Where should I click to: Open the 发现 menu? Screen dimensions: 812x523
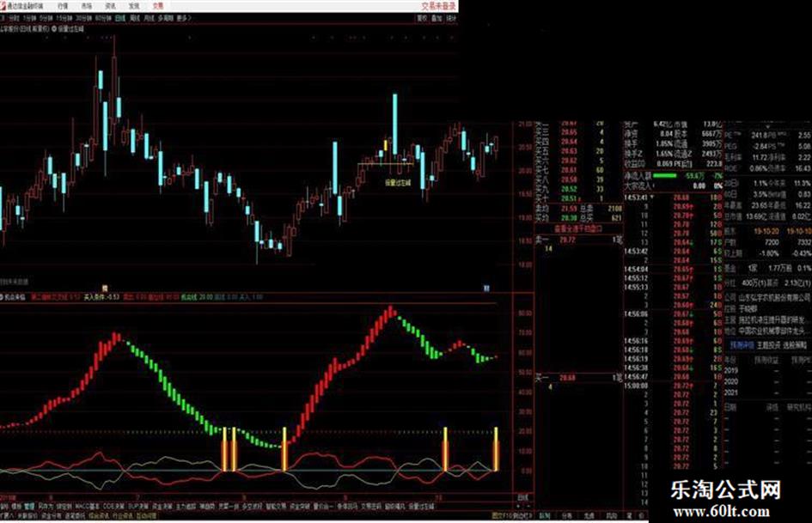134,6
